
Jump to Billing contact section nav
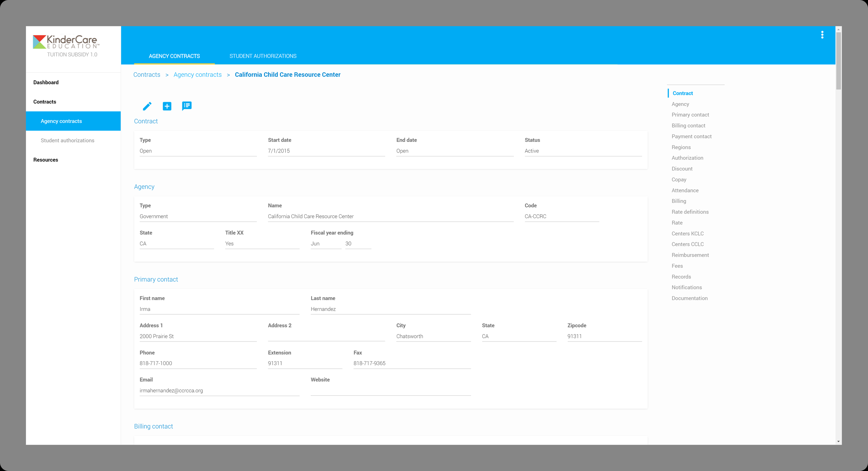coord(688,125)
